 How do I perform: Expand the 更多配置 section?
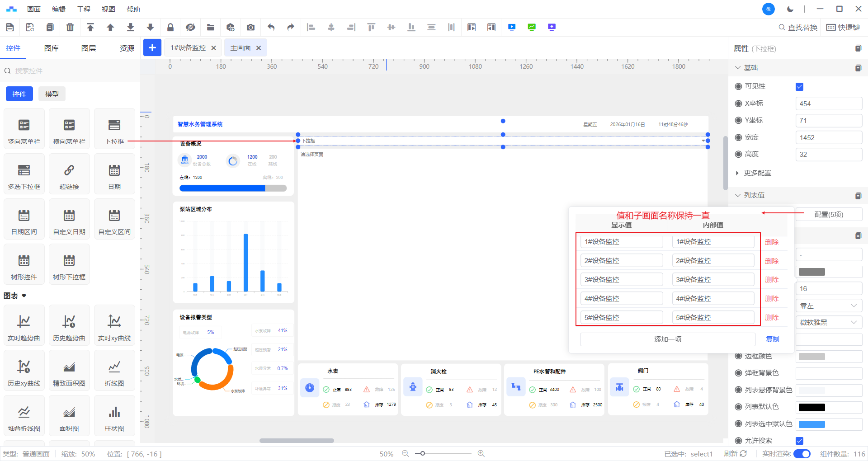(757, 173)
